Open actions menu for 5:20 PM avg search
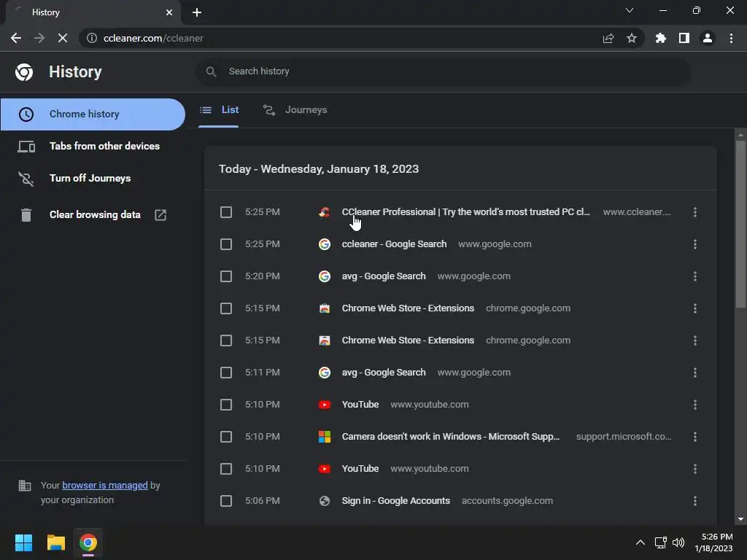The height and width of the screenshot is (560, 747). 695,276
